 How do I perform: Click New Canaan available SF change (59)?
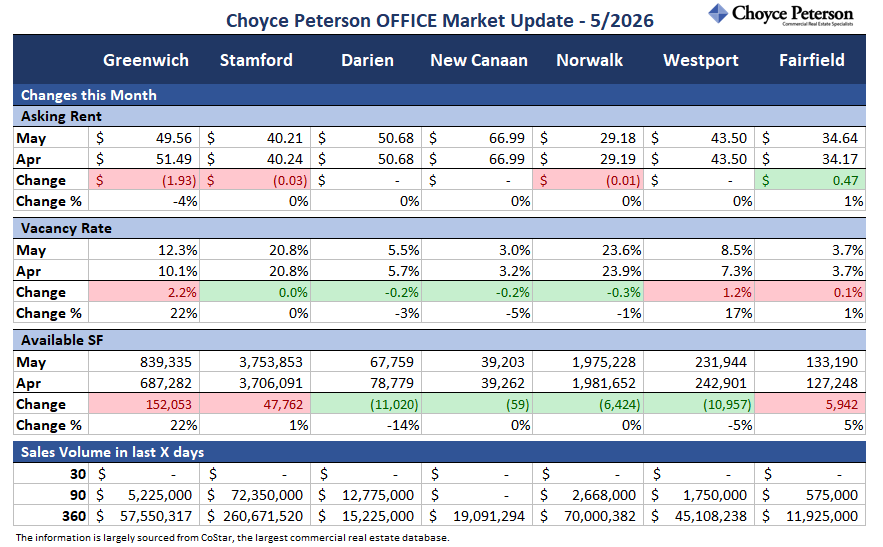click(x=517, y=405)
